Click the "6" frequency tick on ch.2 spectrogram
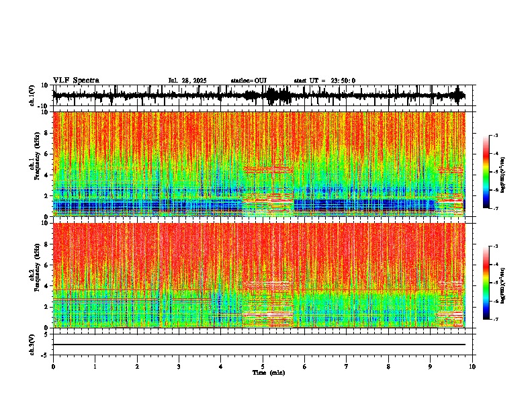 point(47,265)
